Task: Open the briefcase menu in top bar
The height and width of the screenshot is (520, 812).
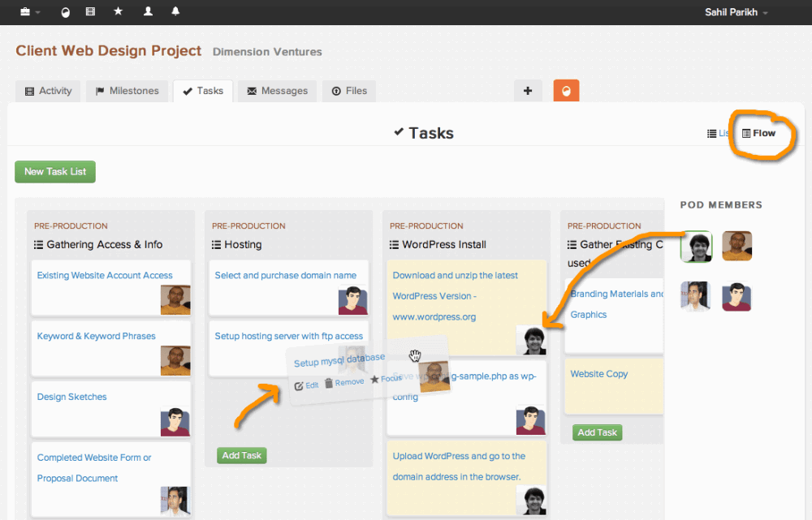Action: (x=29, y=11)
